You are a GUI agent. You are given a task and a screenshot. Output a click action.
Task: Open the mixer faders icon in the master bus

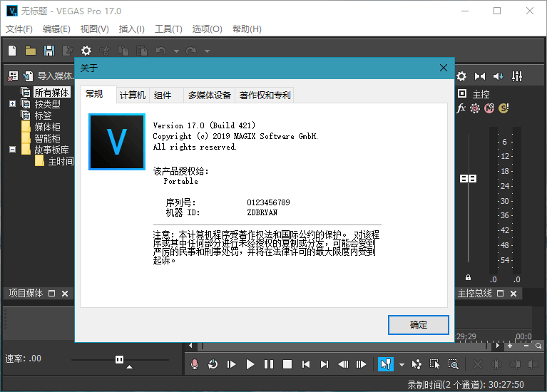[517, 76]
